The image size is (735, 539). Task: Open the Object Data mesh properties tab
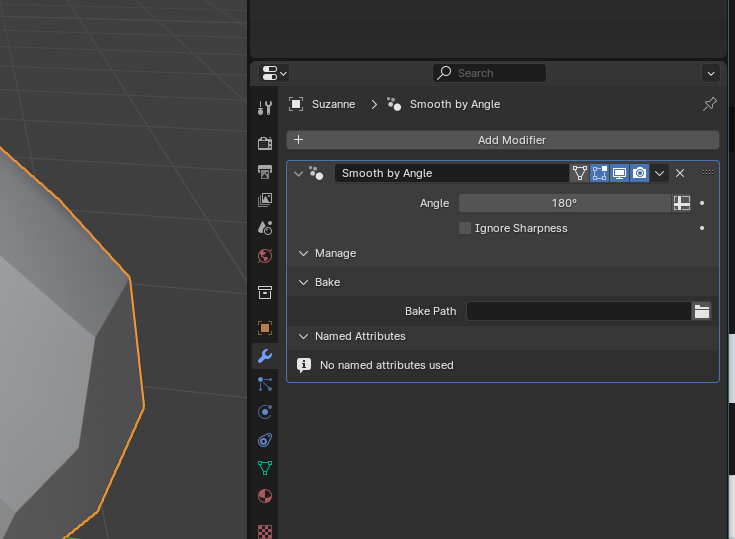pos(265,468)
